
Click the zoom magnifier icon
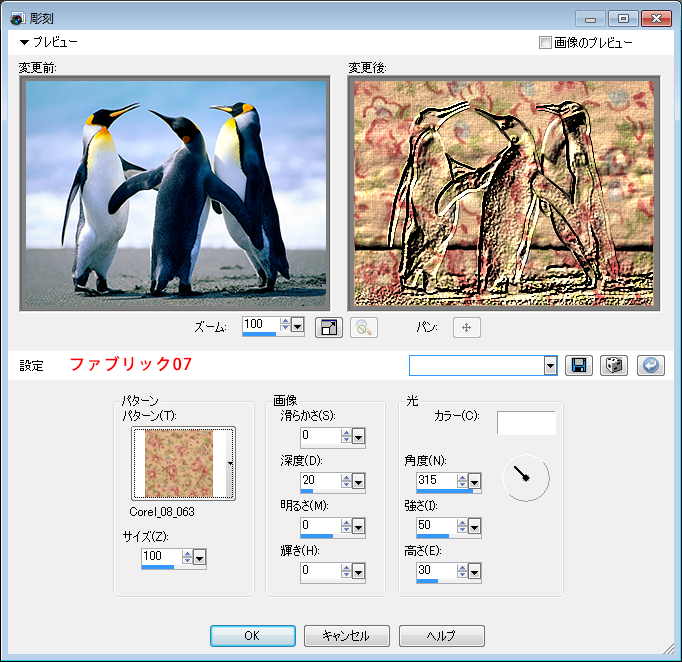[x=363, y=327]
